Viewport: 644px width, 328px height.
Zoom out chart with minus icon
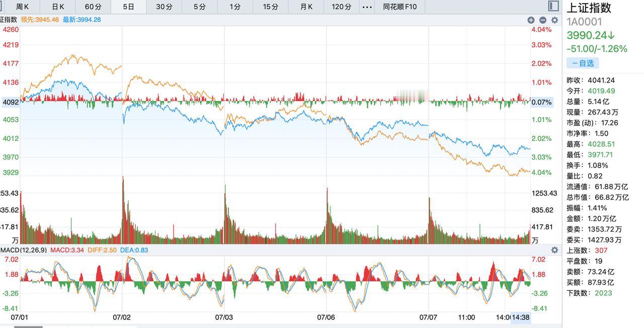tap(542, 20)
